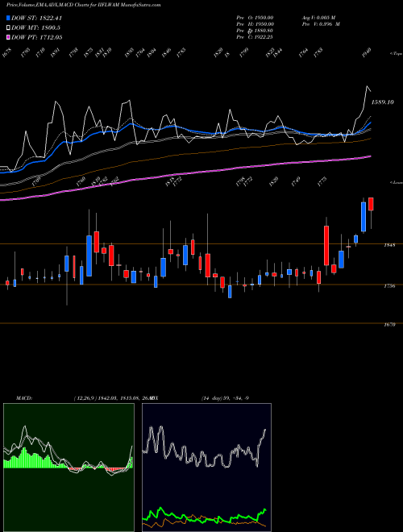403x532 pixels.
Task: Click the 1670 level label
Action: [389, 325]
